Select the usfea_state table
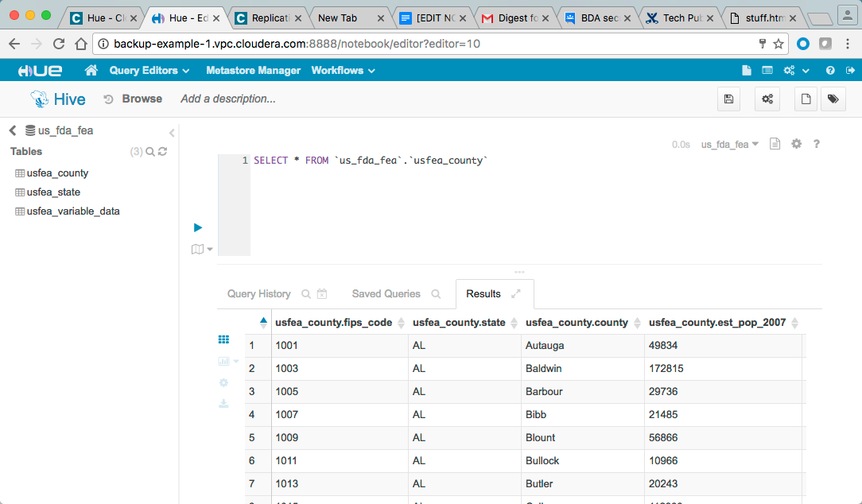Viewport: 862px width, 504px height. coord(53,192)
